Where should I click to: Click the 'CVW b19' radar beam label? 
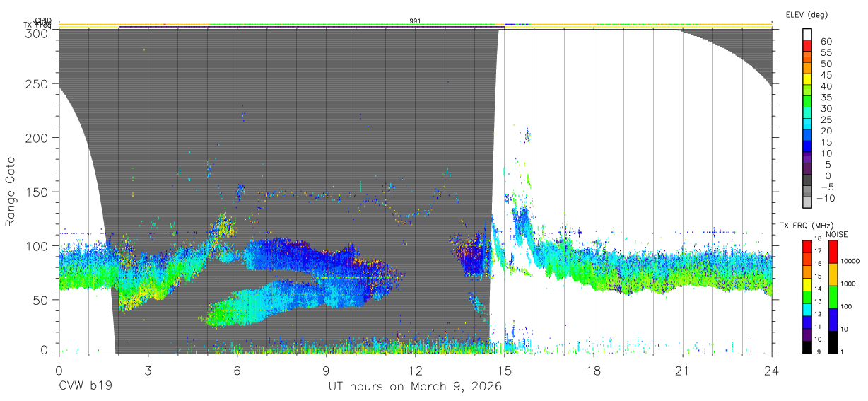[x=86, y=387]
